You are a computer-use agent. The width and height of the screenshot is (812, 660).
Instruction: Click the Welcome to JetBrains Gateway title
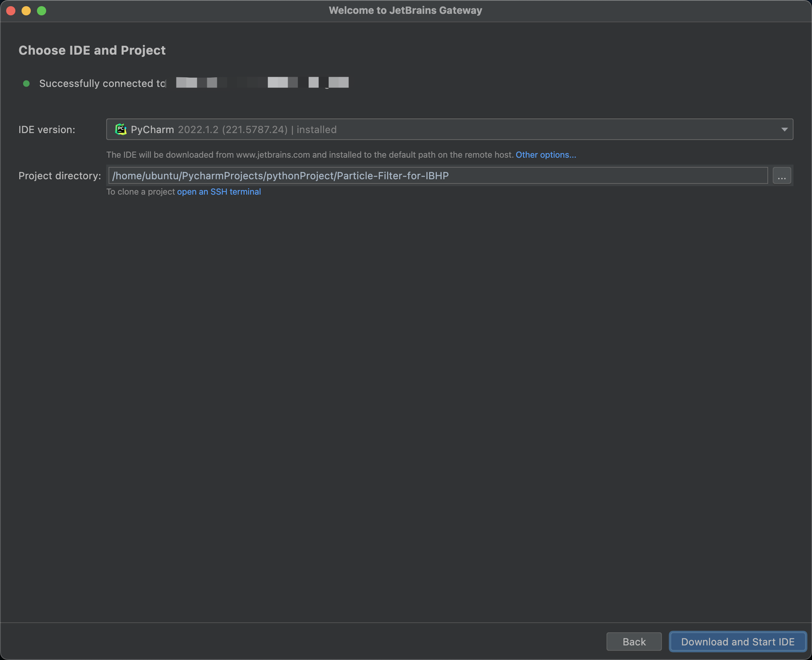click(405, 11)
